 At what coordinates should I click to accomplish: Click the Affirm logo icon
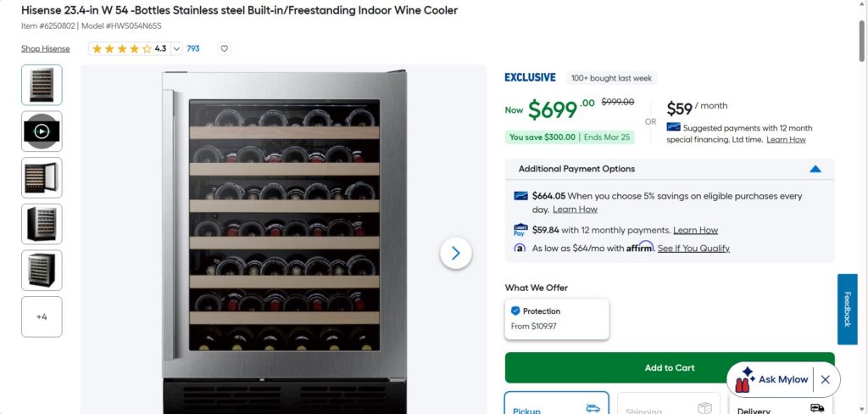click(x=520, y=248)
